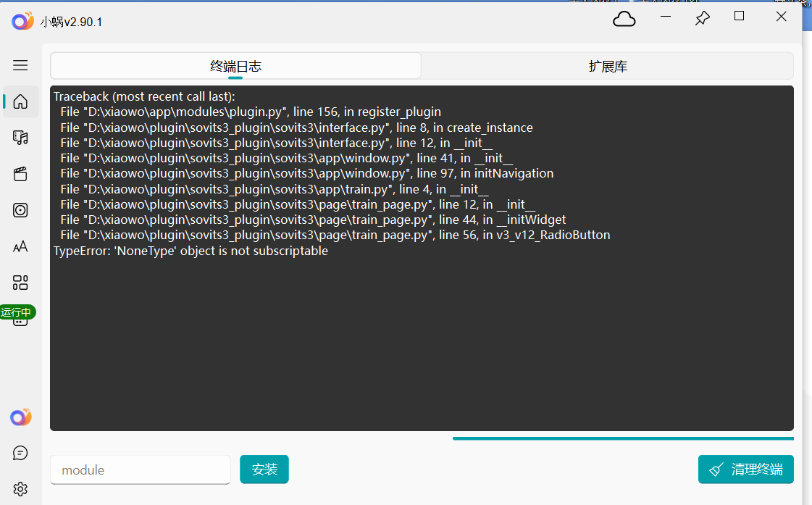Open the hamburger menu in sidebar

20,65
